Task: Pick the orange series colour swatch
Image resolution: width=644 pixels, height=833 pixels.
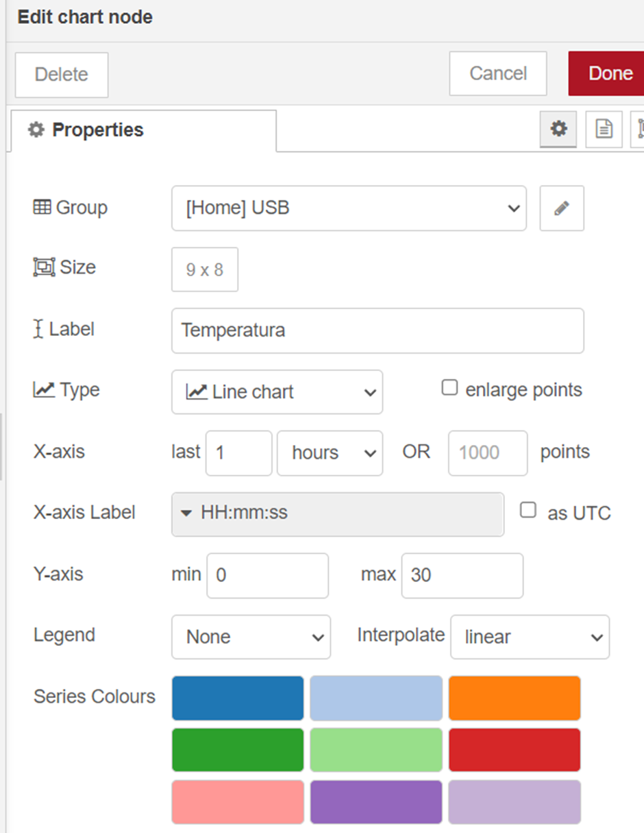Action: point(515,698)
